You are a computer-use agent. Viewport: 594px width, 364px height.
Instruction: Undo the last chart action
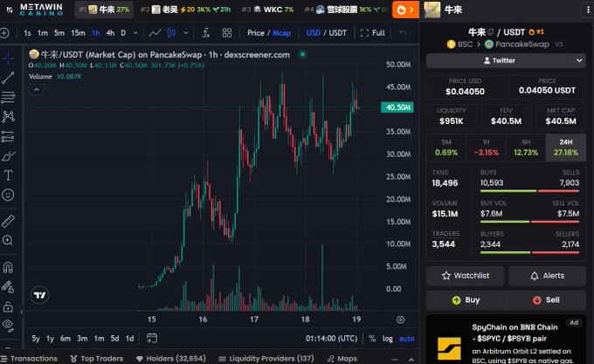(403, 33)
